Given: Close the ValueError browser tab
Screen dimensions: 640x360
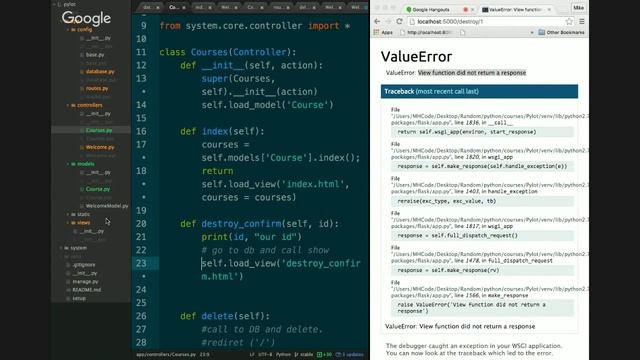Looking at the screenshot, I should pyautogui.click(x=549, y=9).
